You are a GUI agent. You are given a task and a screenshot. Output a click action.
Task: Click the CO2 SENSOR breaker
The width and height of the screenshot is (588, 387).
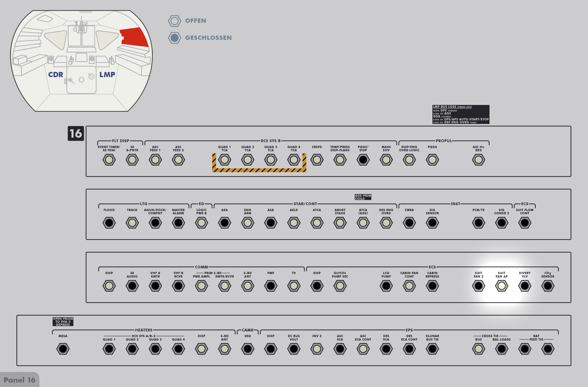click(548, 286)
